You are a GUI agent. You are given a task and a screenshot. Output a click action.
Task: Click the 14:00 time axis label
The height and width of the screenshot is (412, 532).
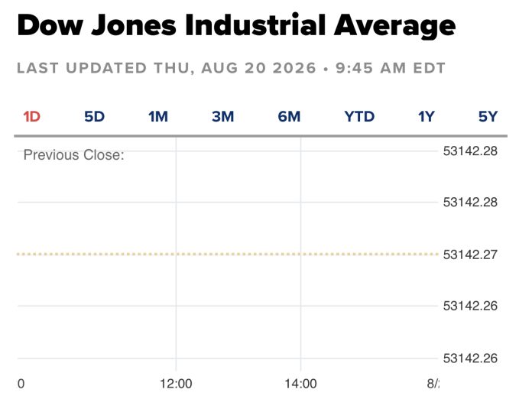point(300,384)
